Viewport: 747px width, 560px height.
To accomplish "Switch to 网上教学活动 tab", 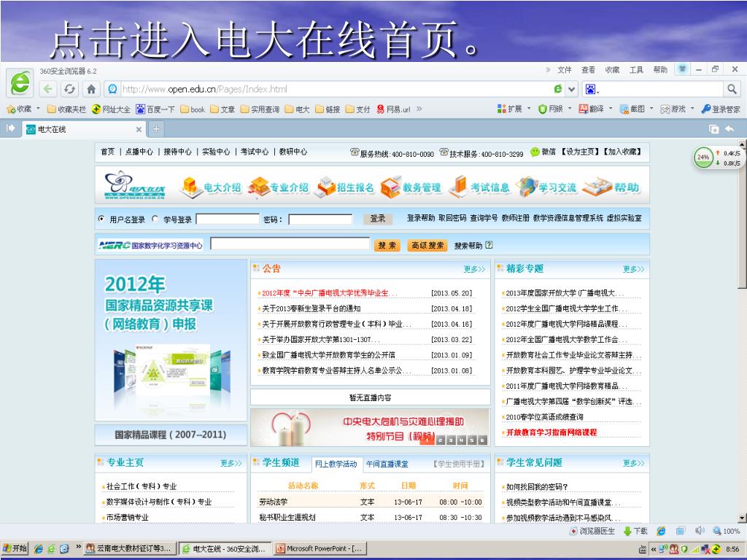I will tap(336, 464).
